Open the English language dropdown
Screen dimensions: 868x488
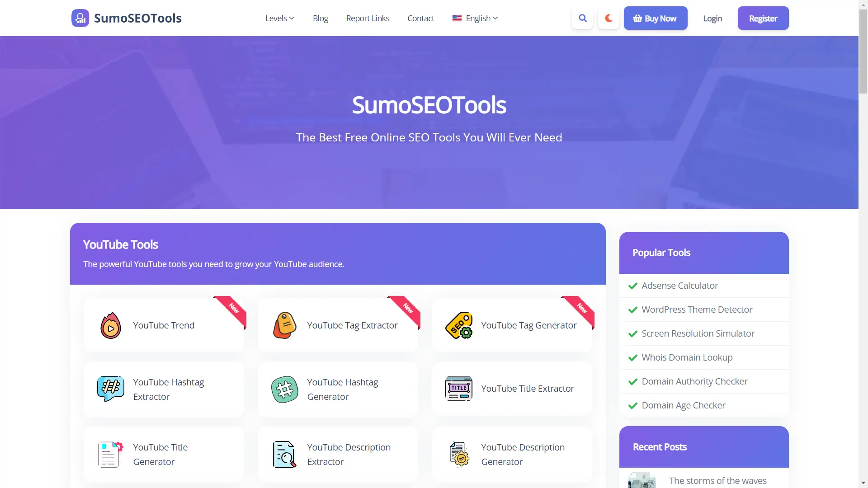click(x=474, y=18)
